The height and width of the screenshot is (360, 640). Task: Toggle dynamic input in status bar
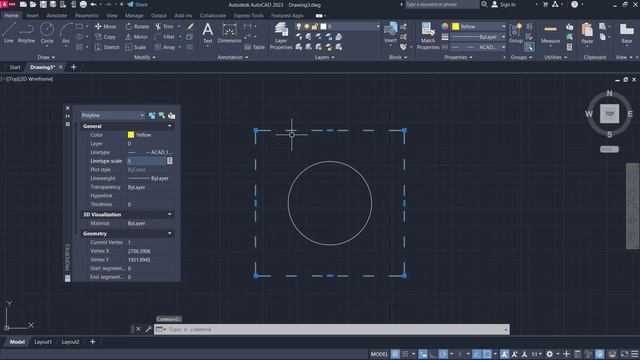pos(423,354)
